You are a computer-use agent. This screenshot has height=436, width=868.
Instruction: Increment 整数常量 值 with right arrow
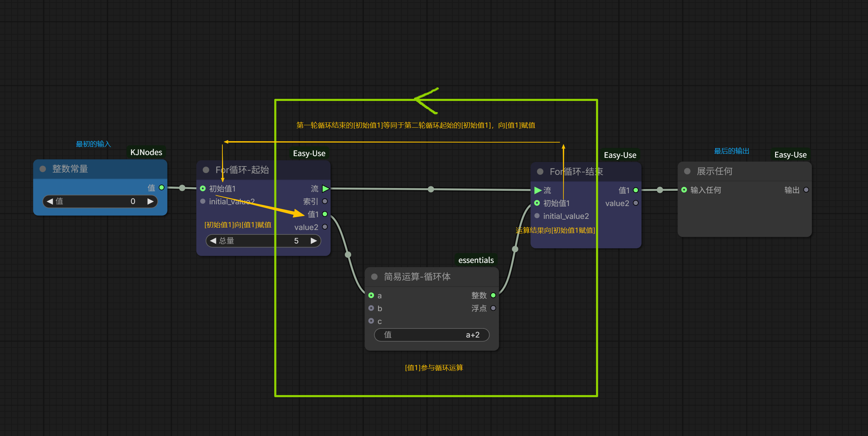150,202
